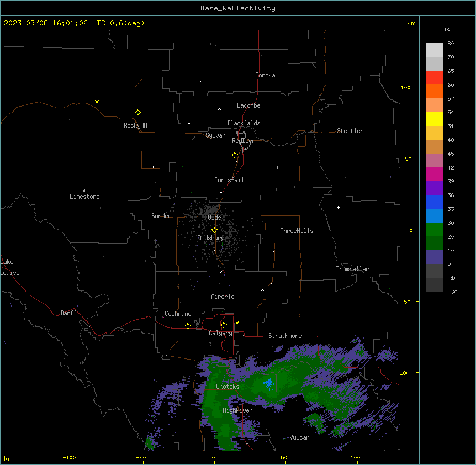Image resolution: width=476 pixels, height=465 pixels.
Task: Click the HighRiver label
Action: click(x=237, y=410)
